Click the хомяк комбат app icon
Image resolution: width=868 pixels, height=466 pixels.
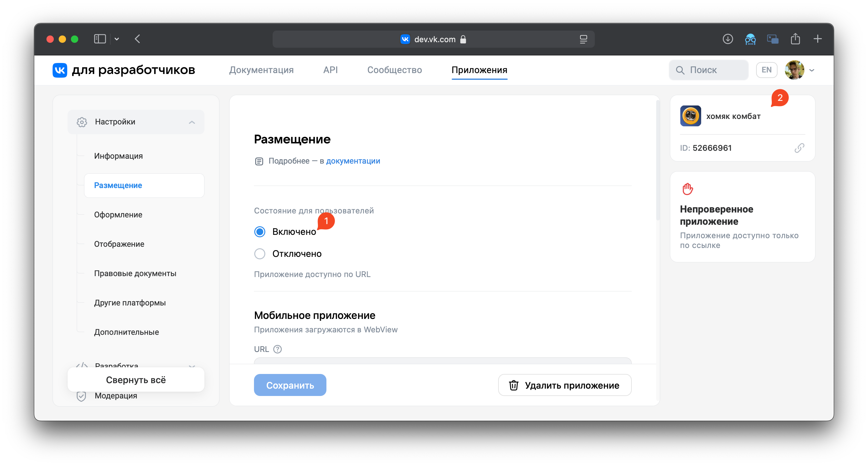tap(690, 116)
